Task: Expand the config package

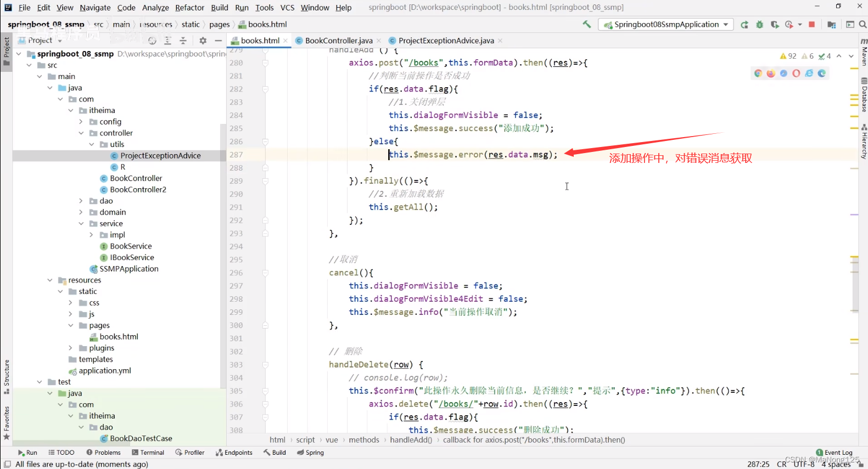Action: tap(81, 122)
